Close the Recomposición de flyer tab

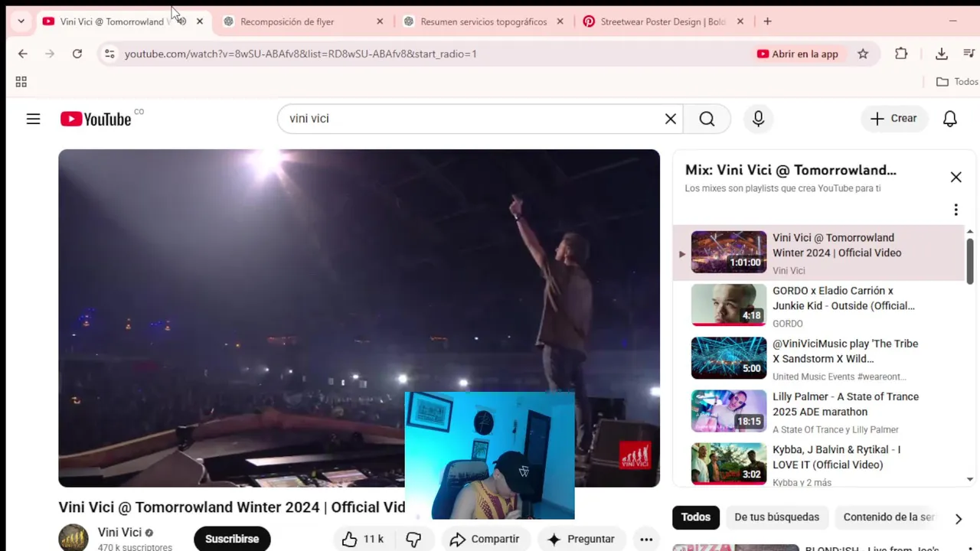(x=380, y=21)
